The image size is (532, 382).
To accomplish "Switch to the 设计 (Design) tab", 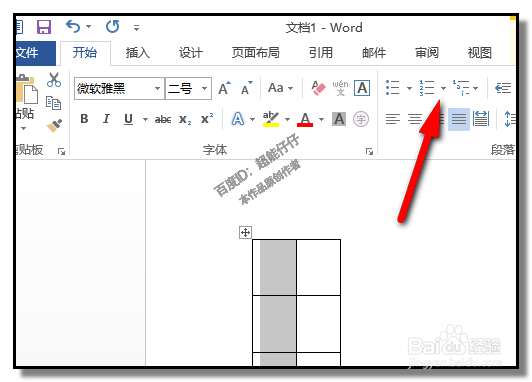I will coord(191,53).
